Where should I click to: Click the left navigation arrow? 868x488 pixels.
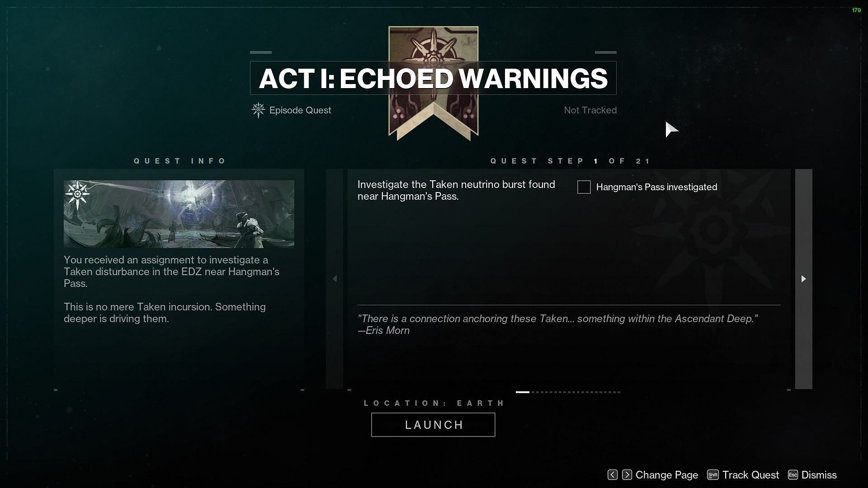[x=335, y=278]
